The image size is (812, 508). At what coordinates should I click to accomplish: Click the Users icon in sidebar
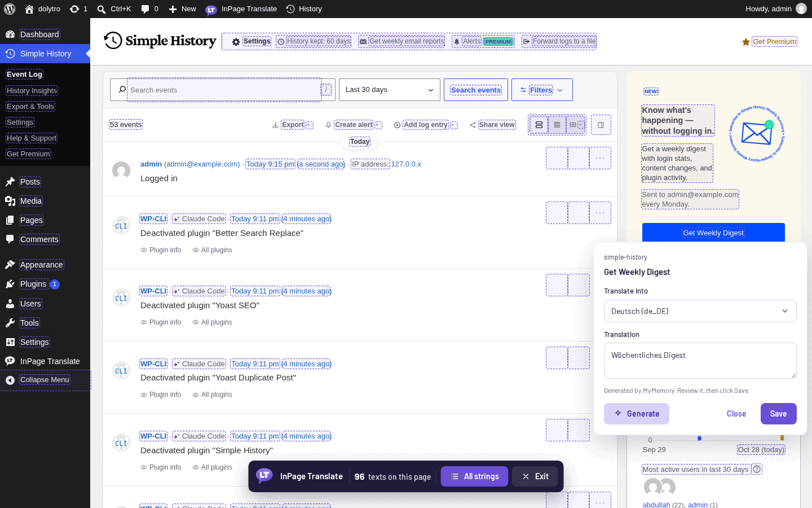[10, 304]
